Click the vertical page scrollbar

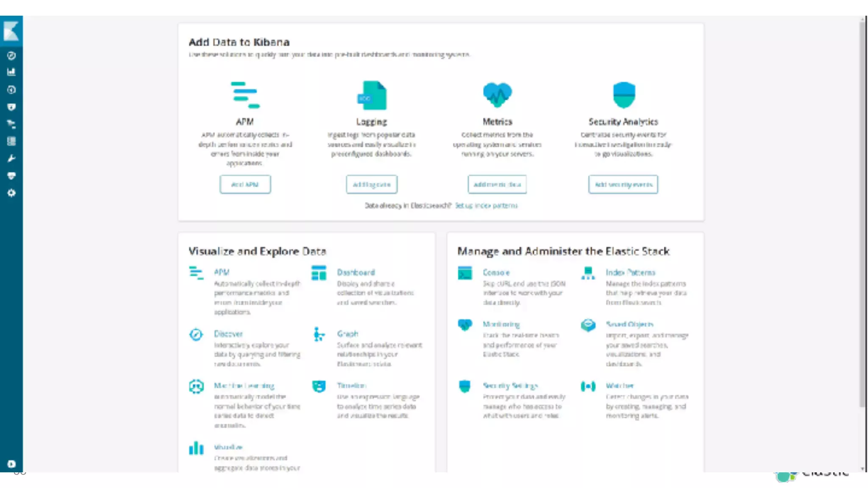862,212
